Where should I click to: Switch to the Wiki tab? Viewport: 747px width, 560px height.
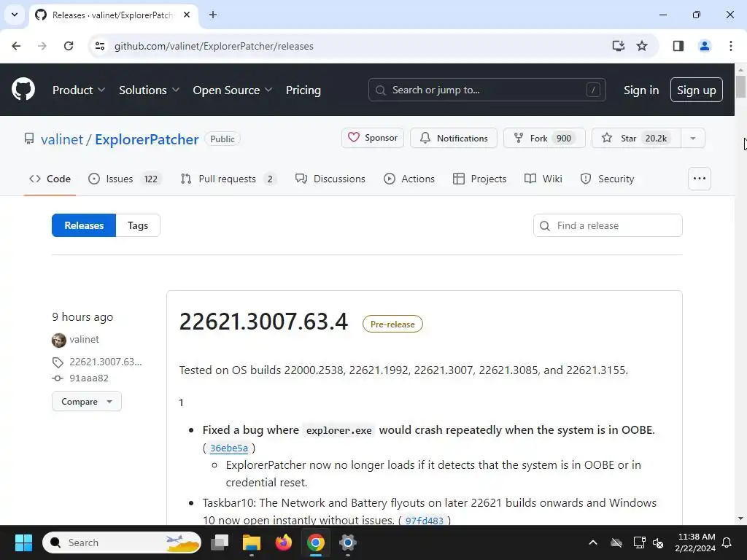coord(543,179)
